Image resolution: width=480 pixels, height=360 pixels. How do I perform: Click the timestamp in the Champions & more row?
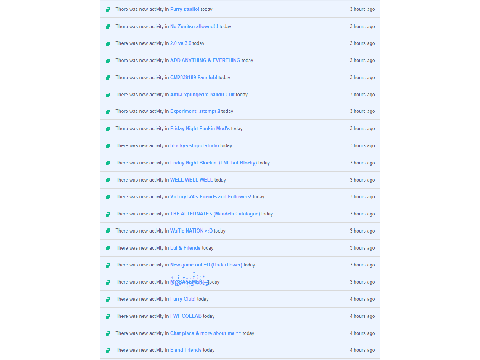point(362,333)
